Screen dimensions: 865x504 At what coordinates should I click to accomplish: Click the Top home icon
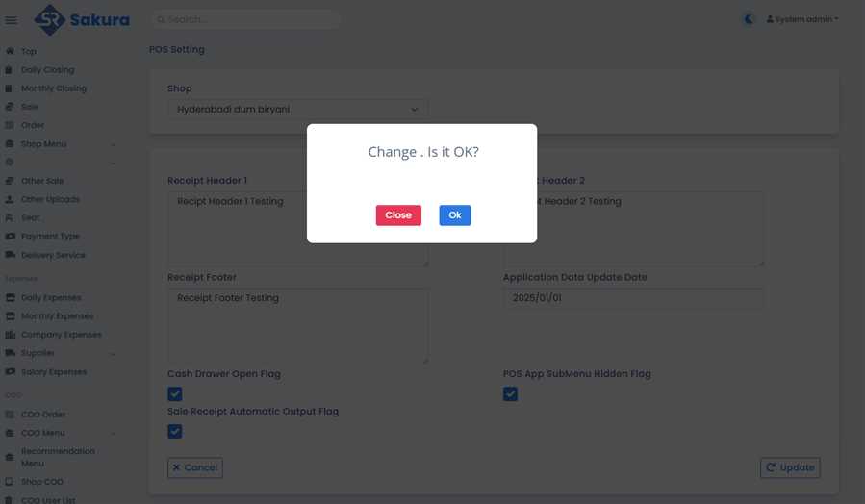[x=10, y=52]
